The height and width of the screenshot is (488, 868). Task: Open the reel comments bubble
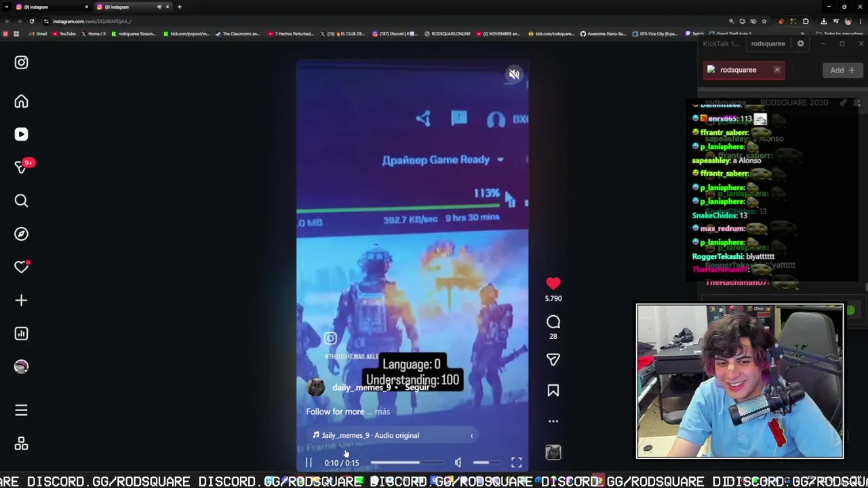(x=553, y=322)
